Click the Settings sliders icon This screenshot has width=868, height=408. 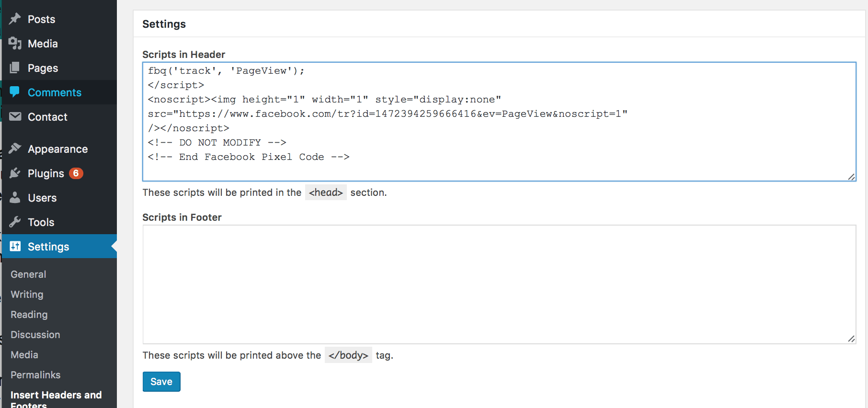(x=15, y=246)
